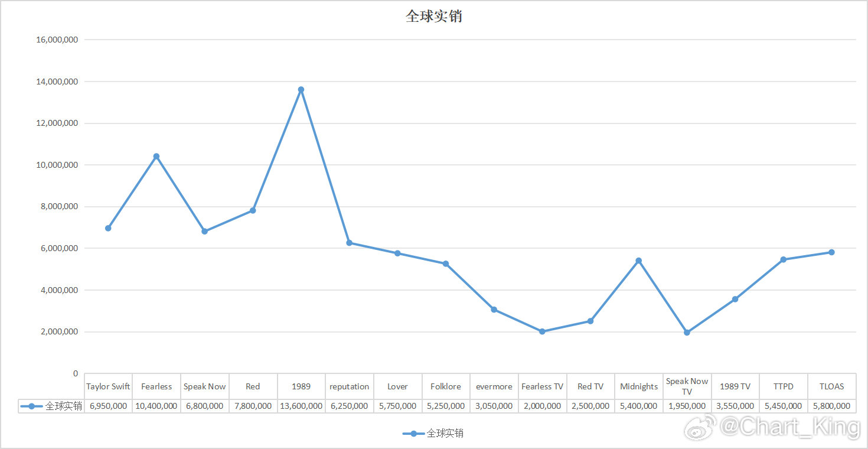Click the 1989 TV column label
The width and height of the screenshot is (868, 449).
coord(735,386)
